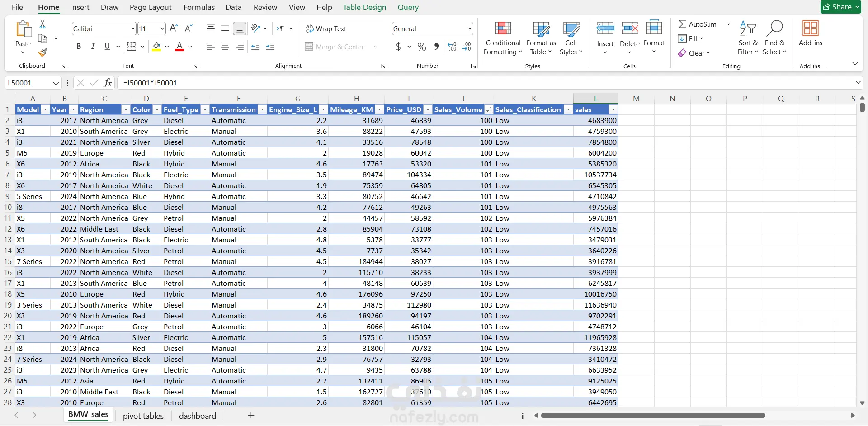Expand the General number format dropdown
The image size is (868, 426).
point(470,28)
